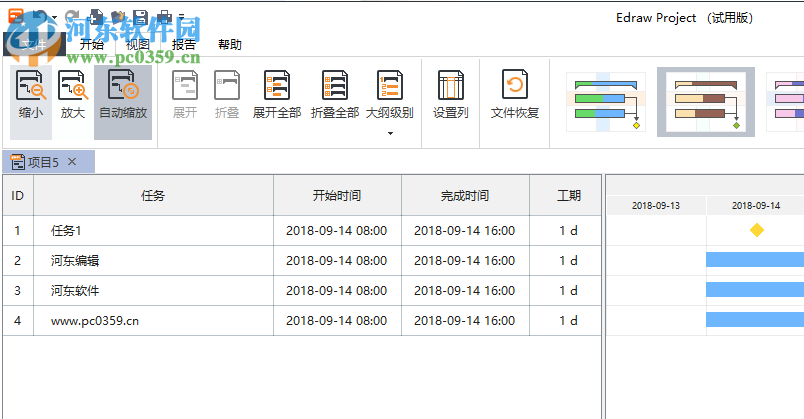Click the 大纲级别 outline level icon
804x419 pixels.
(390, 85)
